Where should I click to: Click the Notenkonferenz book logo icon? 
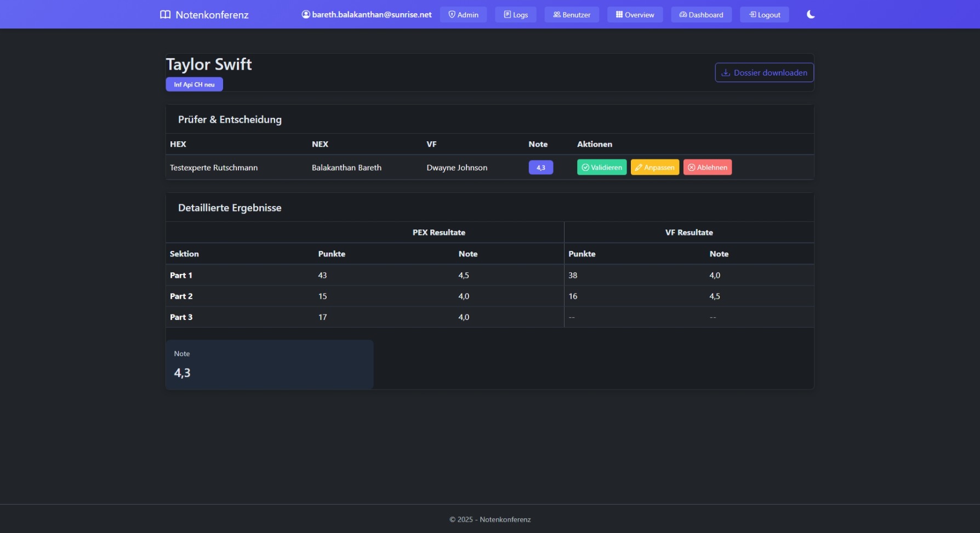(x=165, y=15)
